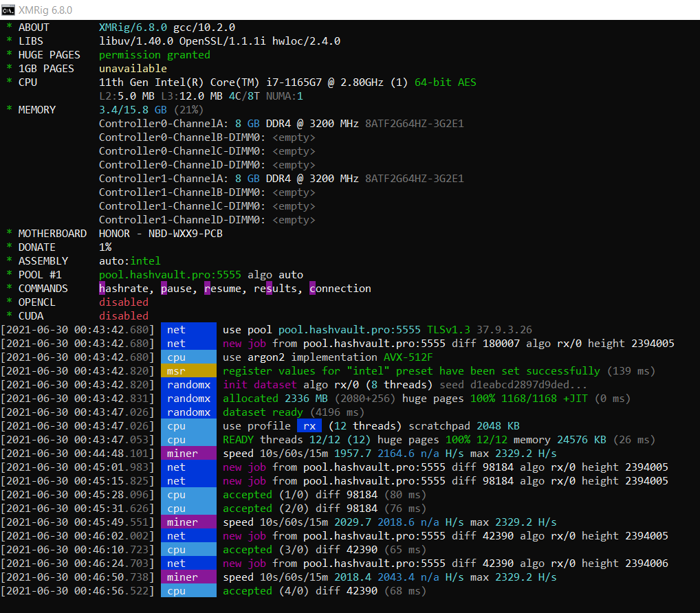700x613 pixels.
Task: Click the "37.9.3.26" IP address
Action: [505, 330]
